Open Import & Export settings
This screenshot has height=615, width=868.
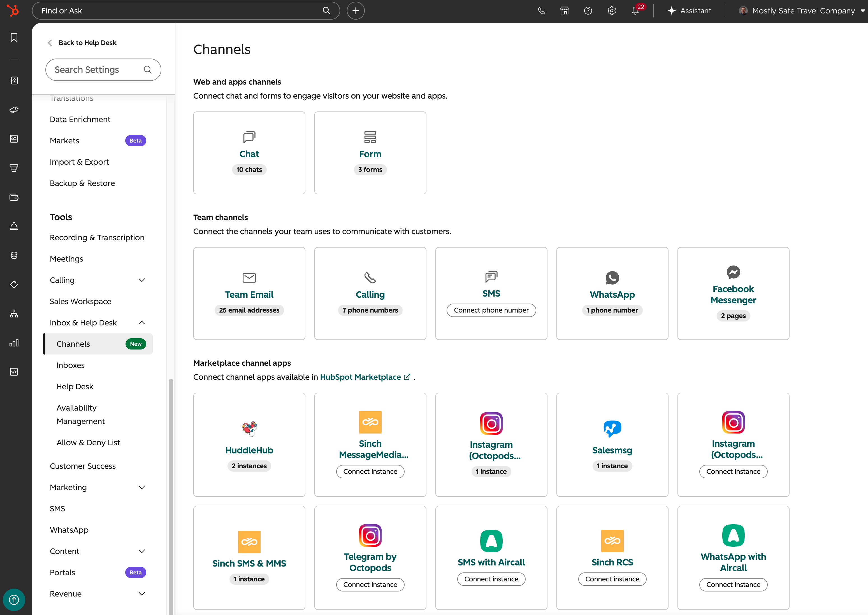(79, 162)
